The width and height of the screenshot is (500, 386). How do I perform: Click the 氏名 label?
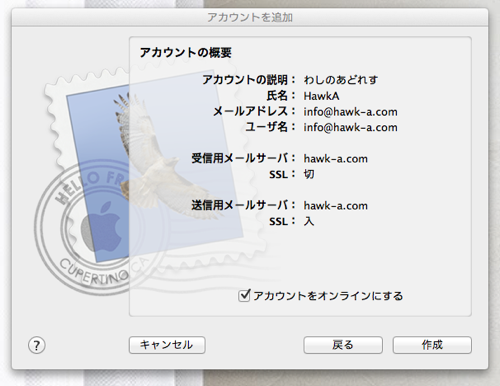coord(281,96)
